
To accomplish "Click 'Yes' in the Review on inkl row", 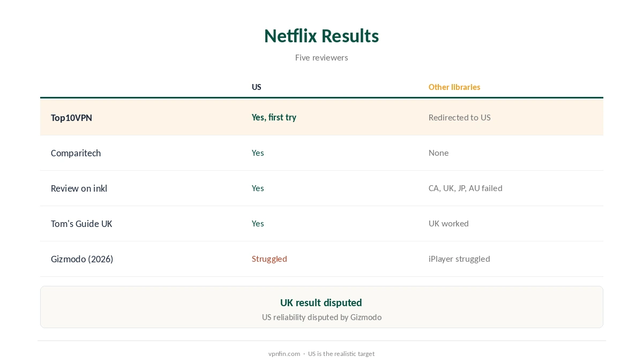I will [x=258, y=188].
